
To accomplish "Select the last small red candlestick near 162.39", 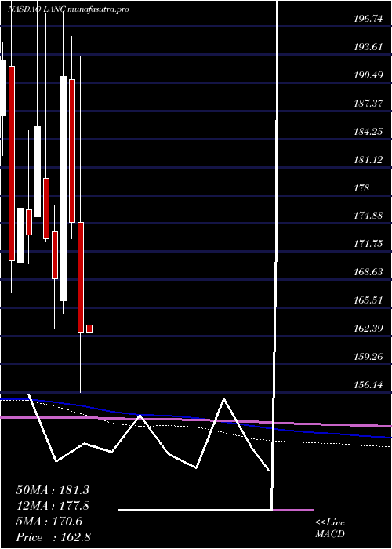I will [89, 329].
